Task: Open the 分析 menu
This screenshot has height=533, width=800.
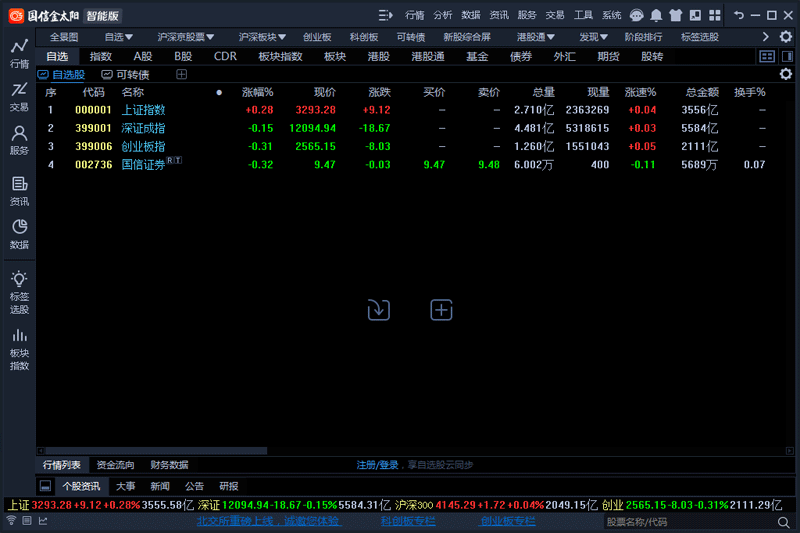Action: (442, 15)
